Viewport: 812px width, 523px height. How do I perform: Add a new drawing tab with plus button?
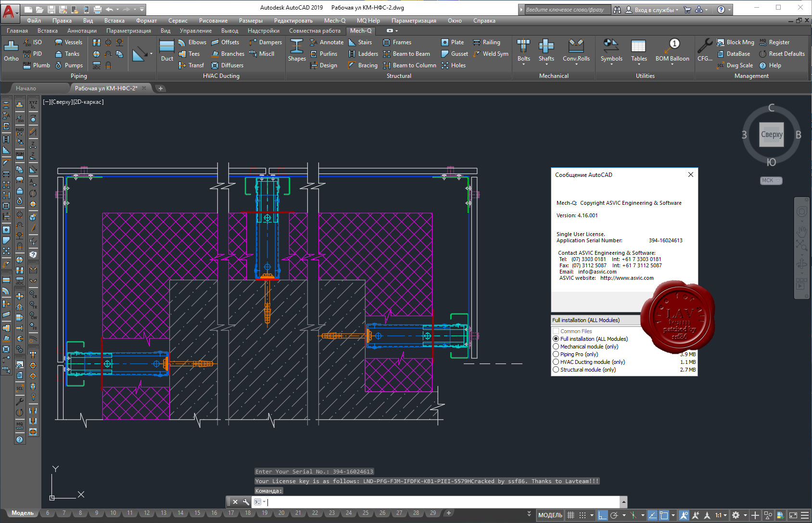coord(161,88)
